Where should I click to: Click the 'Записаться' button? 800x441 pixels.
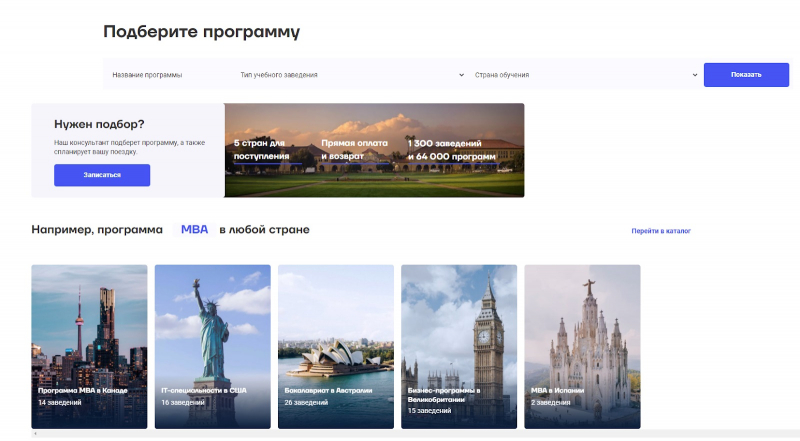[x=102, y=175]
